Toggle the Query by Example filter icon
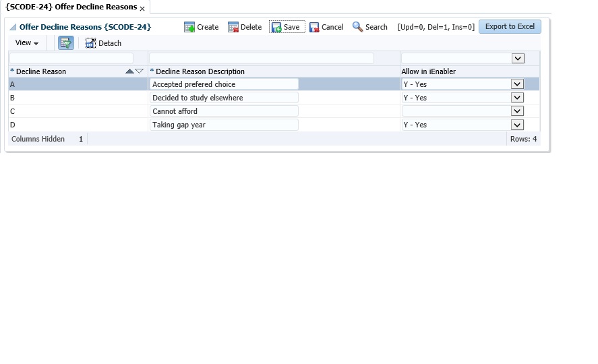This screenshot has width=598, height=364. [65, 42]
